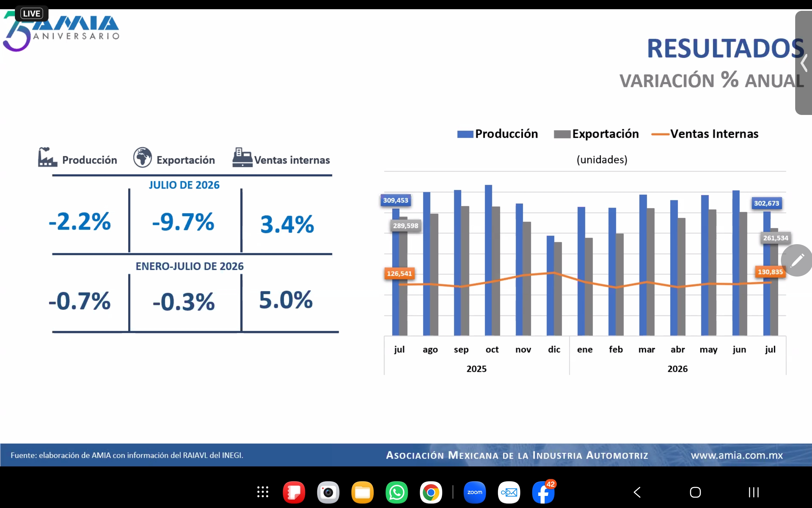This screenshot has width=812, height=508.
Task: Click the JULIO DE 2026 heading
Action: 184,185
